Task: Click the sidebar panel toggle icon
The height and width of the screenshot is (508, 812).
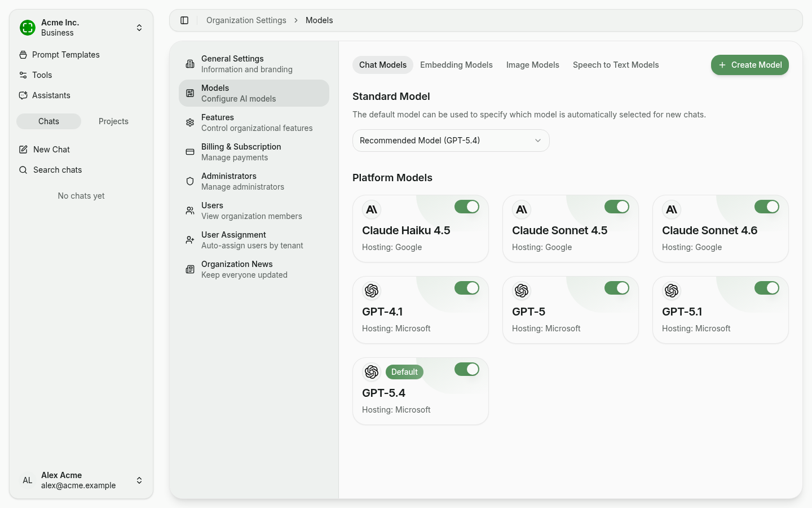Action: pyautogui.click(x=184, y=20)
